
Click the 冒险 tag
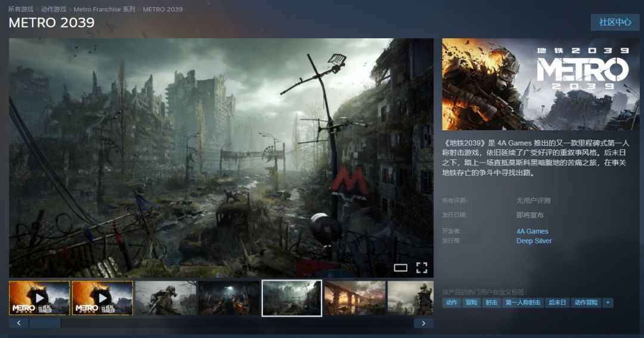pos(471,303)
